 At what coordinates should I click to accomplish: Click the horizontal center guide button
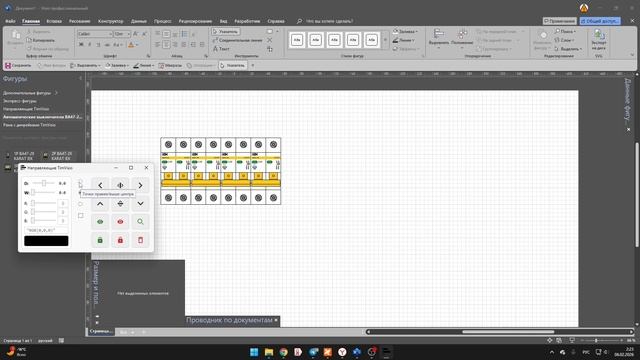(x=120, y=204)
